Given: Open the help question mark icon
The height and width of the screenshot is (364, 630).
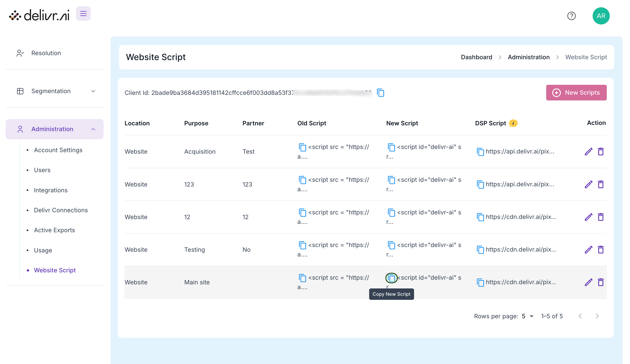Looking at the screenshot, I should click(x=571, y=16).
